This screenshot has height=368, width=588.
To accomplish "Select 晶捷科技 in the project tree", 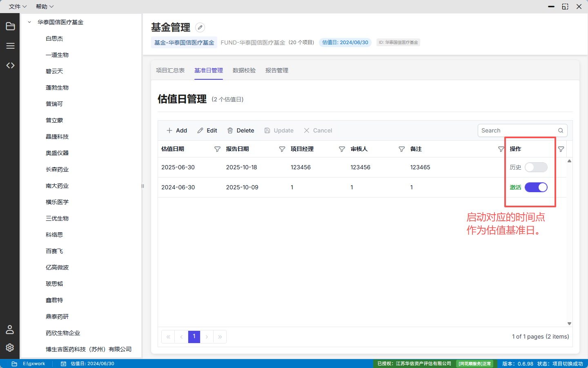I will pos(57,137).
